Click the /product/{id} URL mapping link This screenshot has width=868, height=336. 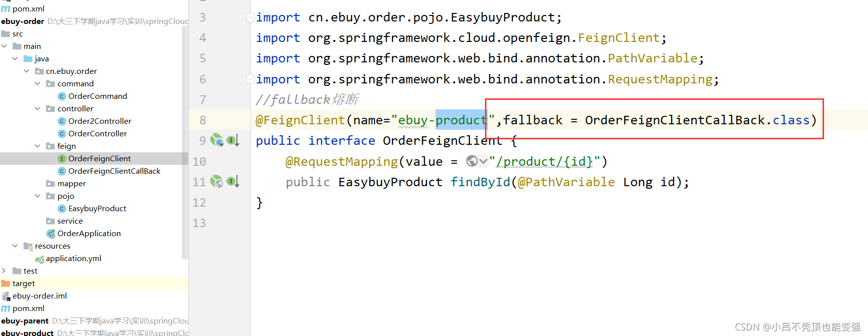point(544,161)
